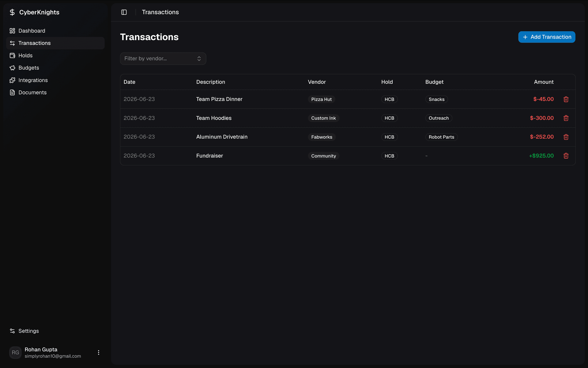Viewport: 588px width, 368px height.
Task: Click the $-45.00 amount
Action: 543,99
